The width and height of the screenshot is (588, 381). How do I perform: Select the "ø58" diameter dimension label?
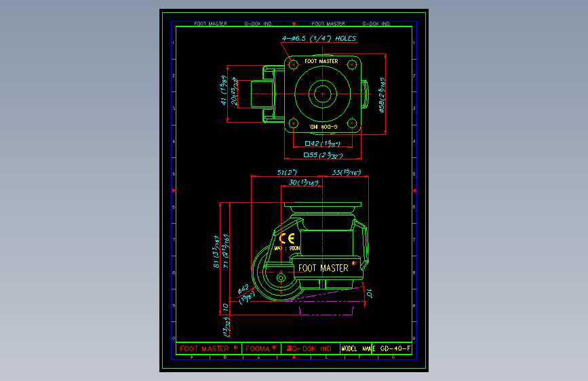pyautogui.click(x=382, y=95)
